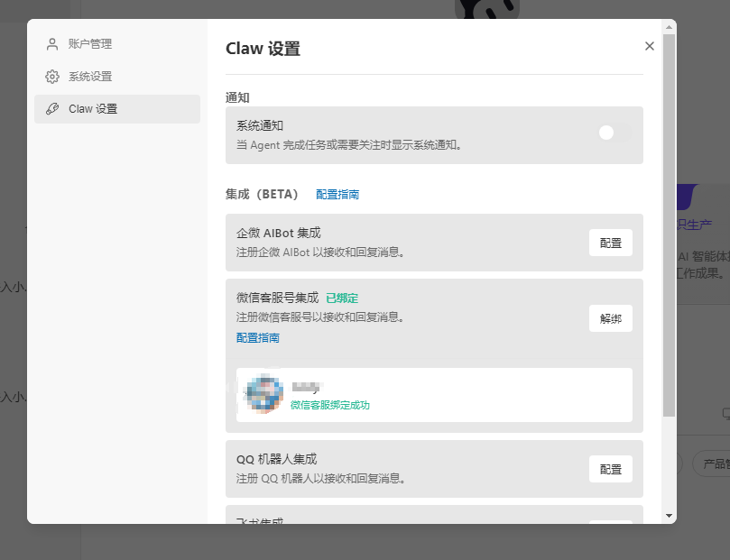Screen dimensions: 730x560
Task: Open the 配置指南 link beside 集成 (BETA)
Action: (337, 195)
